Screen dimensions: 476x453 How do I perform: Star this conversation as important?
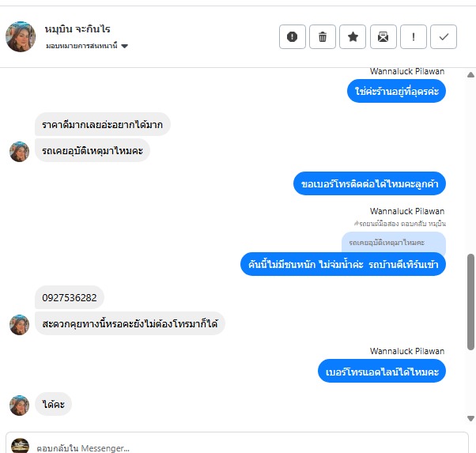(353, 36)
